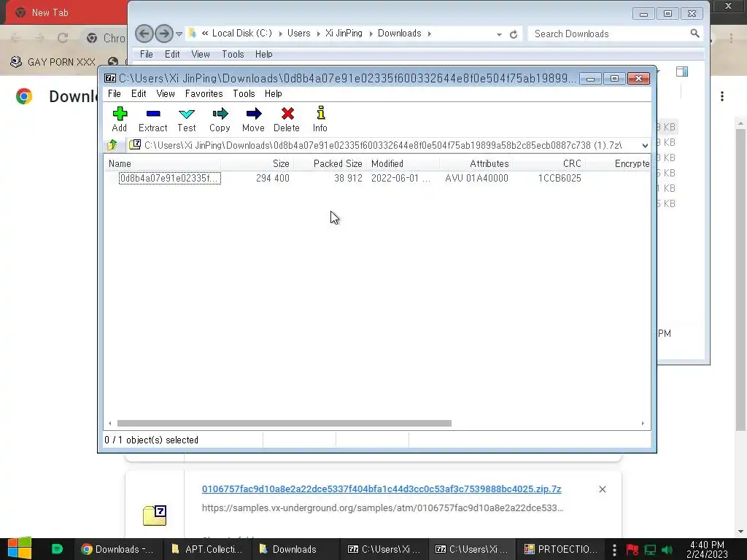Click the 7z archive icon of the download

[x=155, y=516]
